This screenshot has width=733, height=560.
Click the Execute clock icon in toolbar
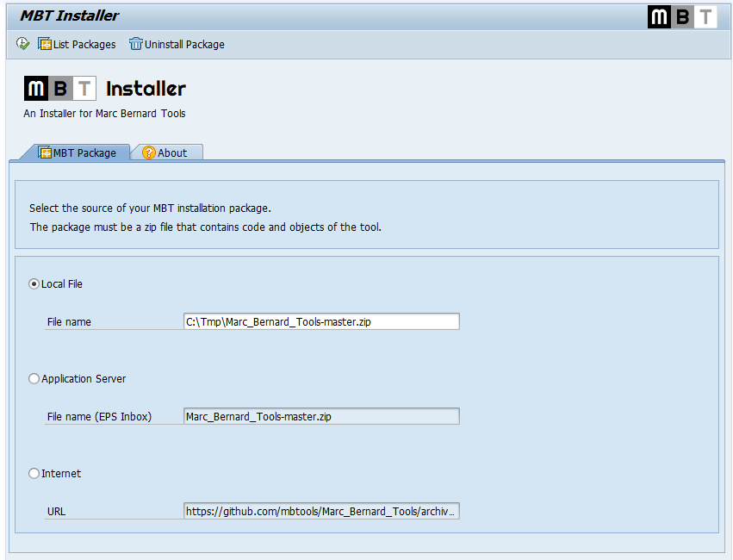click(22, 44)
